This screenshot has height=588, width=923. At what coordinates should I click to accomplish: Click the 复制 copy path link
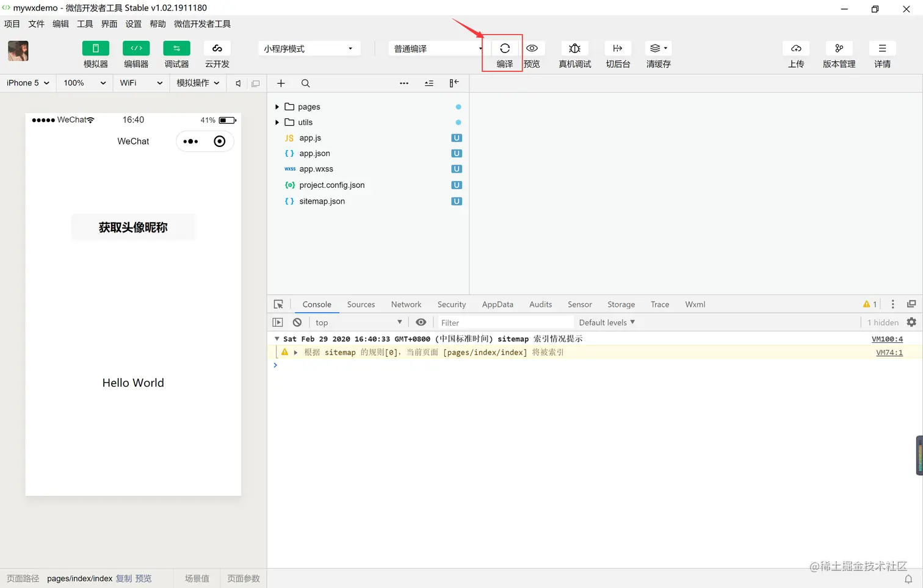pos(124,578)
